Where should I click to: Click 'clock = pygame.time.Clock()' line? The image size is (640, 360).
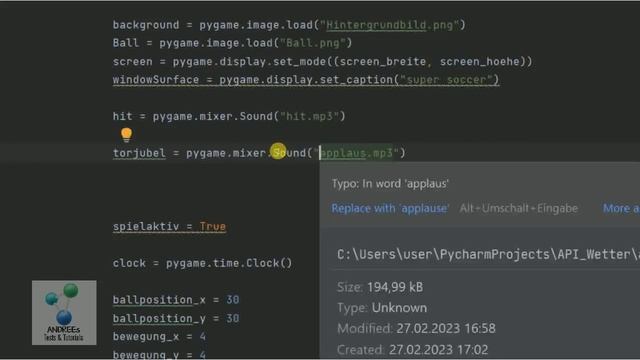(x=202, y=263)
